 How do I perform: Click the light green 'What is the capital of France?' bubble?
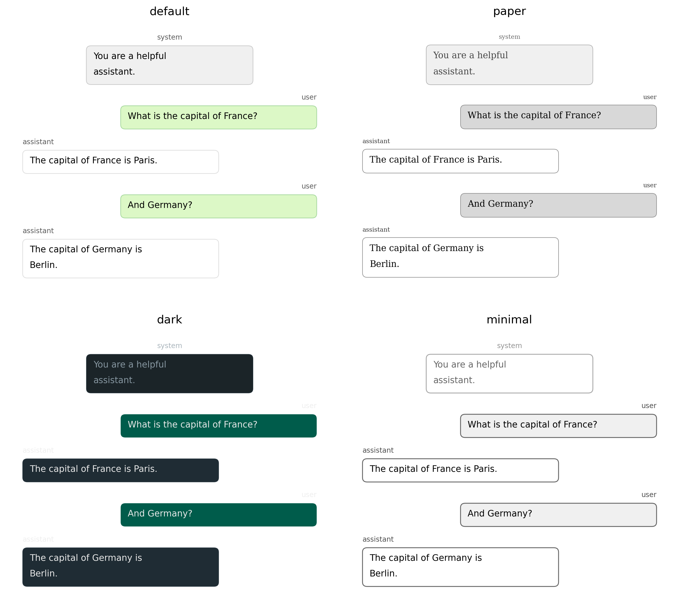point(219,117)
